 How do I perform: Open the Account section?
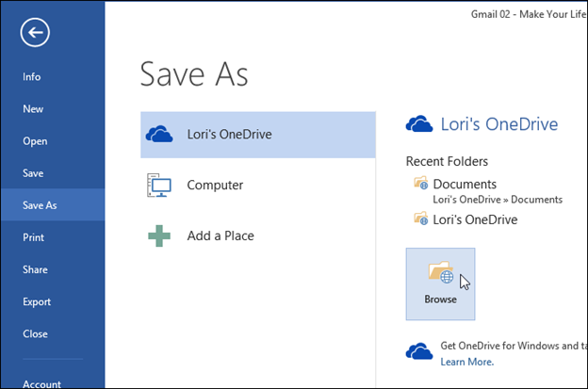[x=53, y=383]
